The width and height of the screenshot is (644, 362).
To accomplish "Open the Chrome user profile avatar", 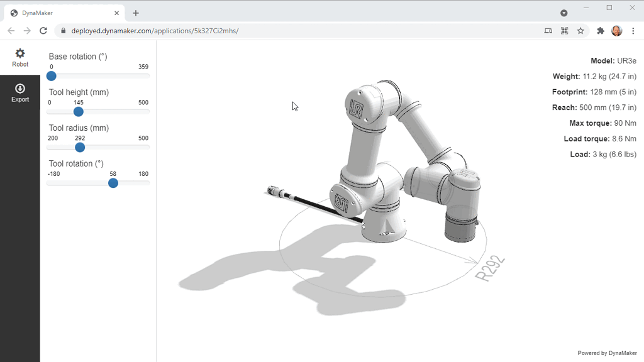I will (x=616, y=30).
